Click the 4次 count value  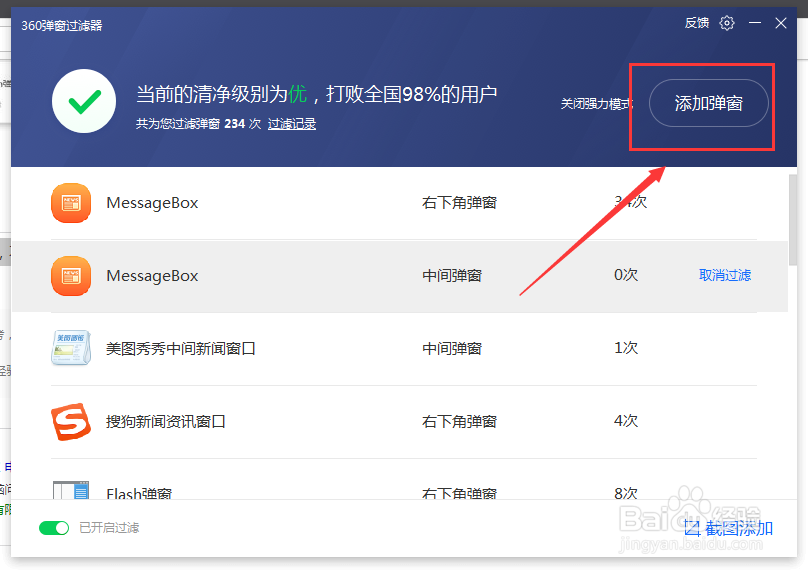click(x=626, y=421)
